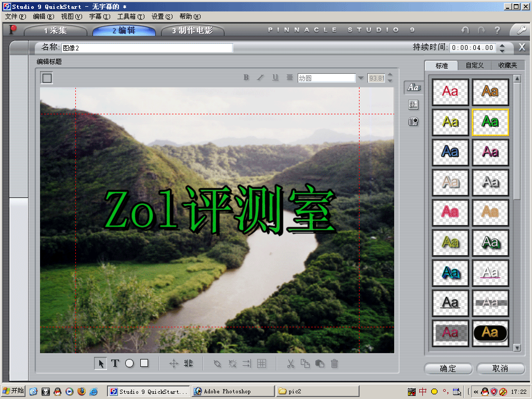The width and height of the screenshot is (532, 399).
Task: Open the 工具箱 menu
Action: pyautogui.click(x=130, y=17)
